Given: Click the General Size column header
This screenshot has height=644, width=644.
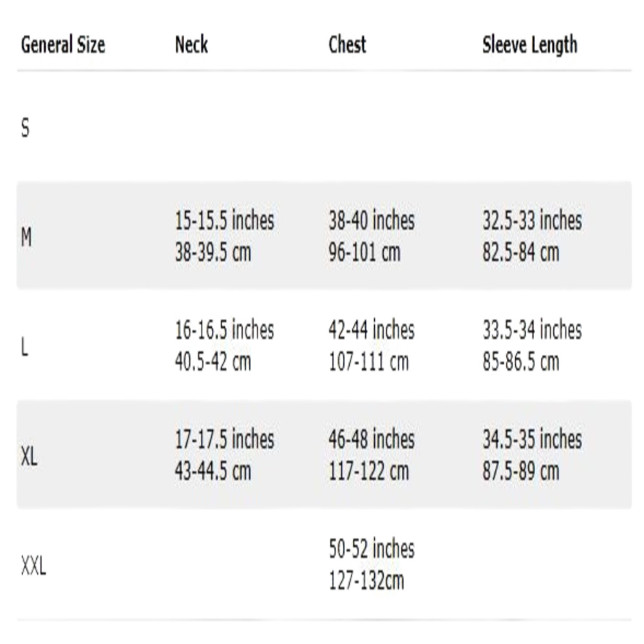Looking at the screenshot, I should click(x=63, y=45).
